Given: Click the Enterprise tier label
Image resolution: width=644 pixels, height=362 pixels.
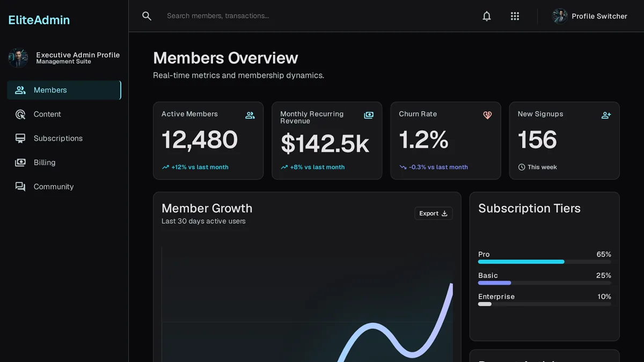Looking at the screenshot, I should (496, 297).
